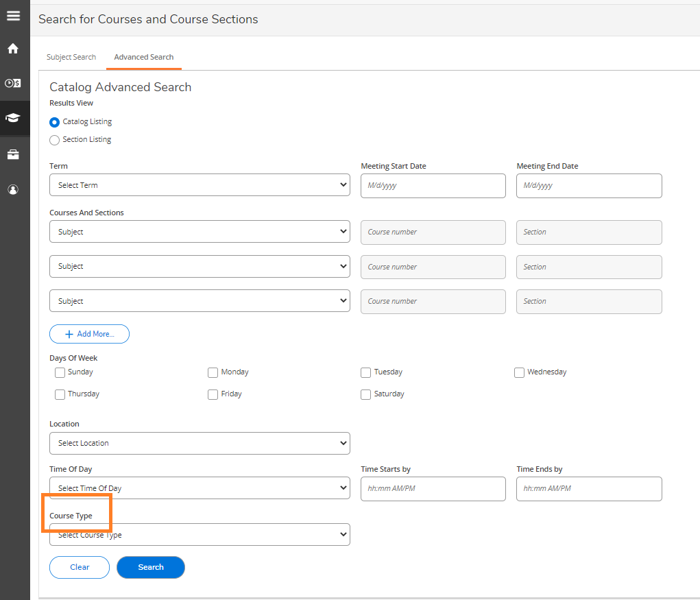Check the Sunday checkbox
Image resolution: width=700 pixels, height=600 pixels.
pyautogui.click(x=60, y=372)
